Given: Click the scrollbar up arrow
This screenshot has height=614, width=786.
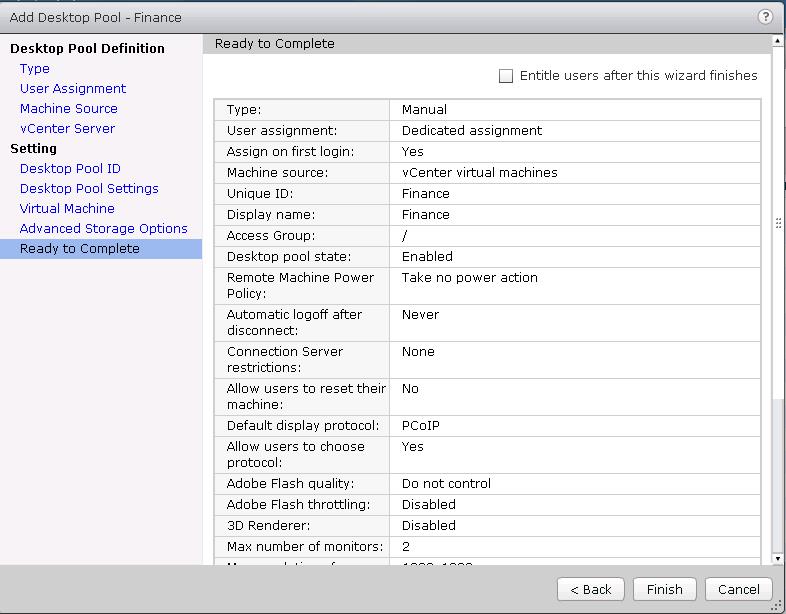Looking at the screenshot, I should pyautogui.click(x=778, y=43).
